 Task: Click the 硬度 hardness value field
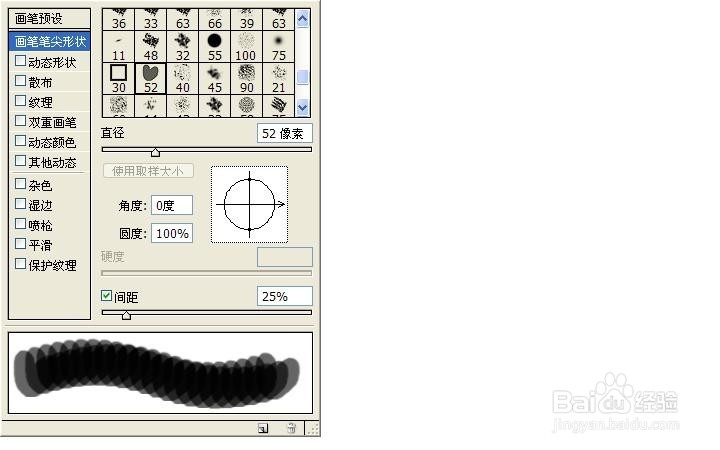coord(285,257)
